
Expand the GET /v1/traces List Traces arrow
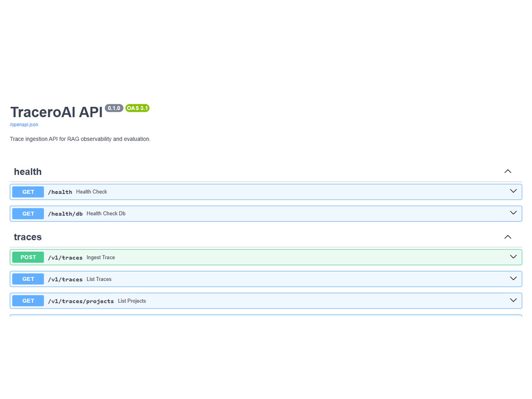pos(513,279)
